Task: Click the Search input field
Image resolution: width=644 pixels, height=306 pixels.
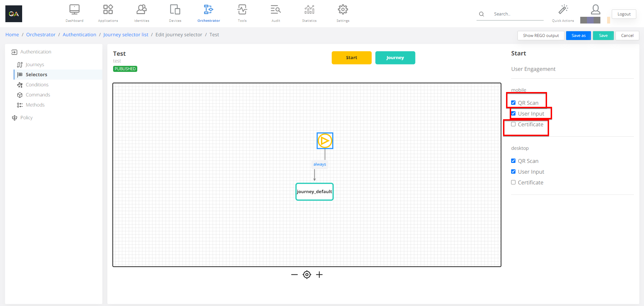Action: [x=517, y=14]
